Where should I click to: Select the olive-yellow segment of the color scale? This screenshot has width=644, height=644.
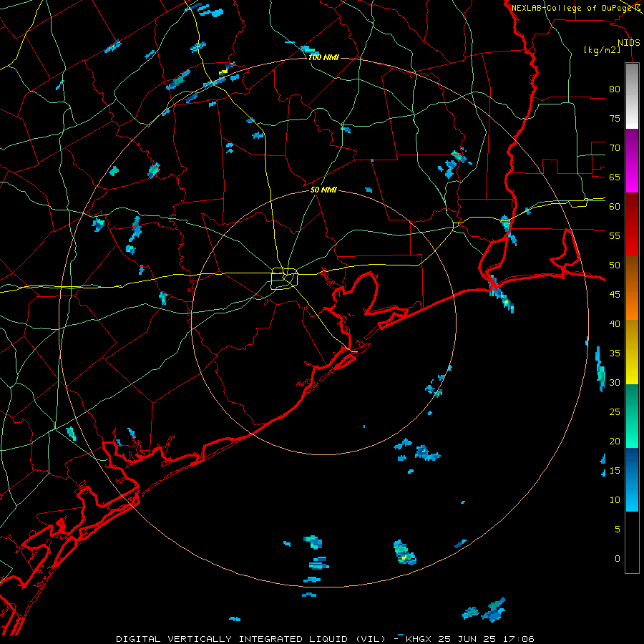(x=632, y=352)
